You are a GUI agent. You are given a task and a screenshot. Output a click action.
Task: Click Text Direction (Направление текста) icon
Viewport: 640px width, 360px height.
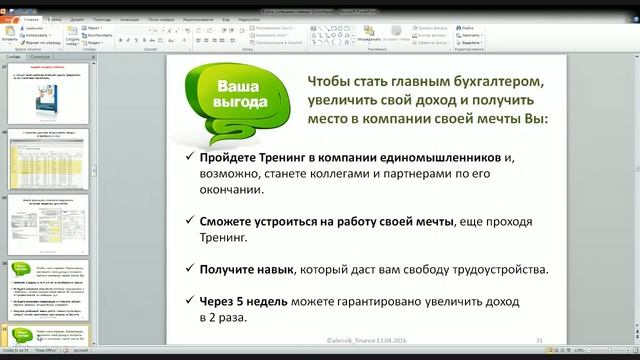tap(252, 28)
